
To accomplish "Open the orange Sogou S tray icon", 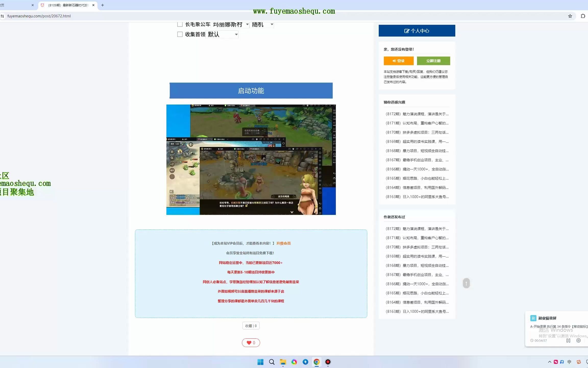I will pyautogui.click(x=579, y=362).
